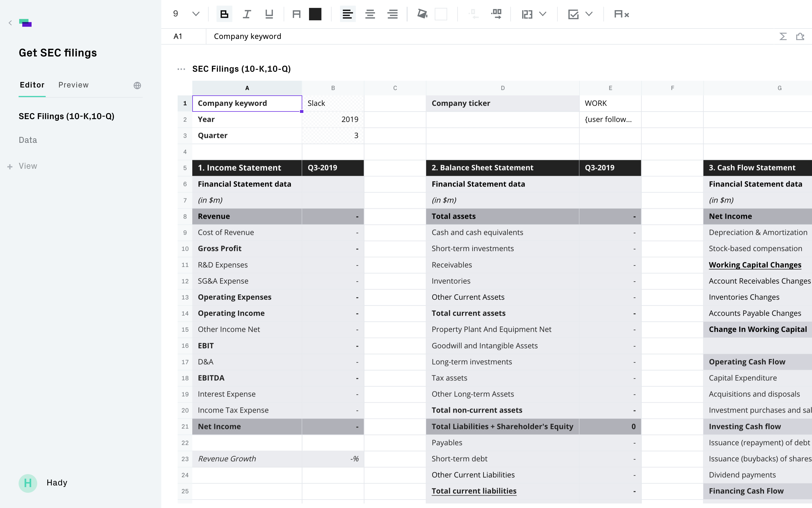Click the Get SEC filings title
The width and height of the screenshot is (812, 508).
[58, 53]
